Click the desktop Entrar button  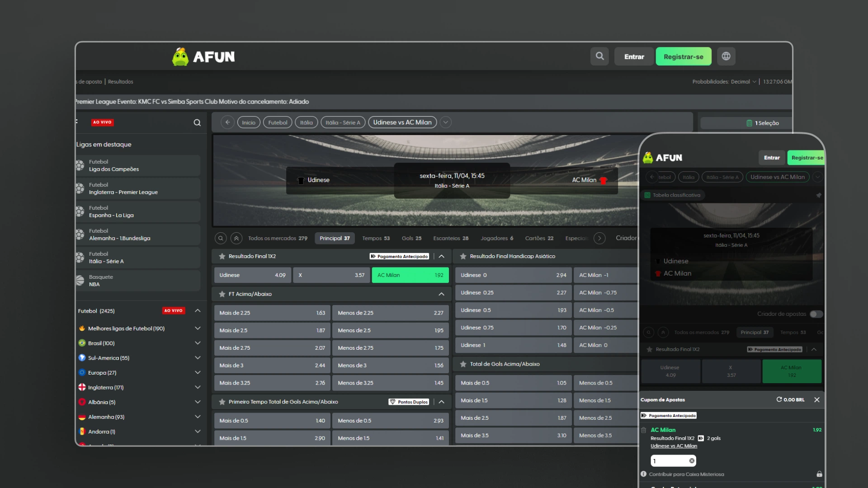click(x=634, y=56)
